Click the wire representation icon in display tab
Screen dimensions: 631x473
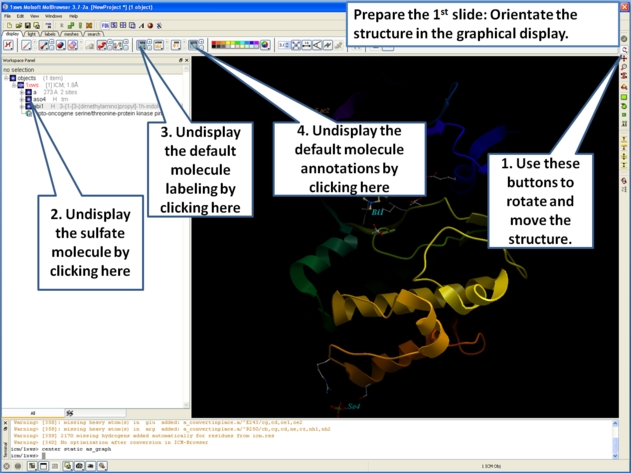pyautogui.click(x=27, y=45)
